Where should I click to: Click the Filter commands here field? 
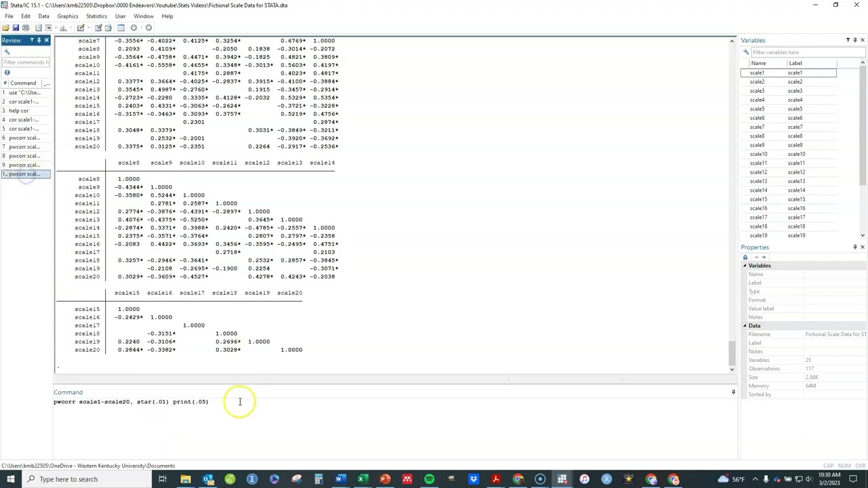coord(26,62)
